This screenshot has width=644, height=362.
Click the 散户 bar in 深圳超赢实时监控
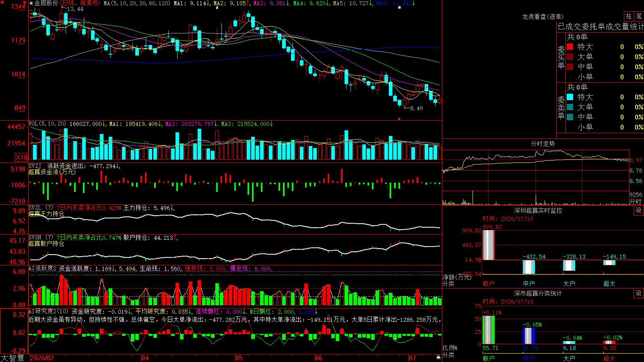point(489,245)
